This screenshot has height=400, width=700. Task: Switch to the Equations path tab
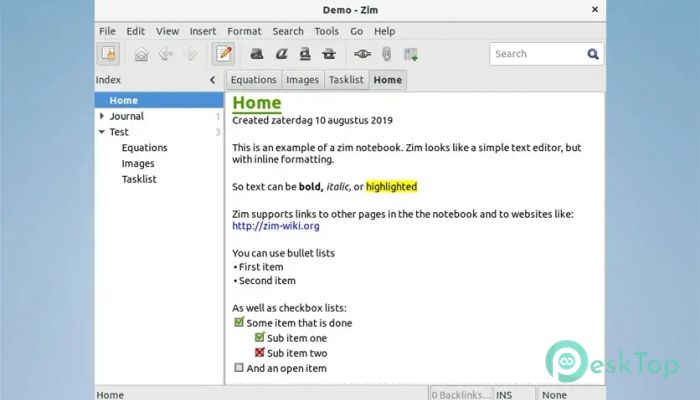click(254, 80)
